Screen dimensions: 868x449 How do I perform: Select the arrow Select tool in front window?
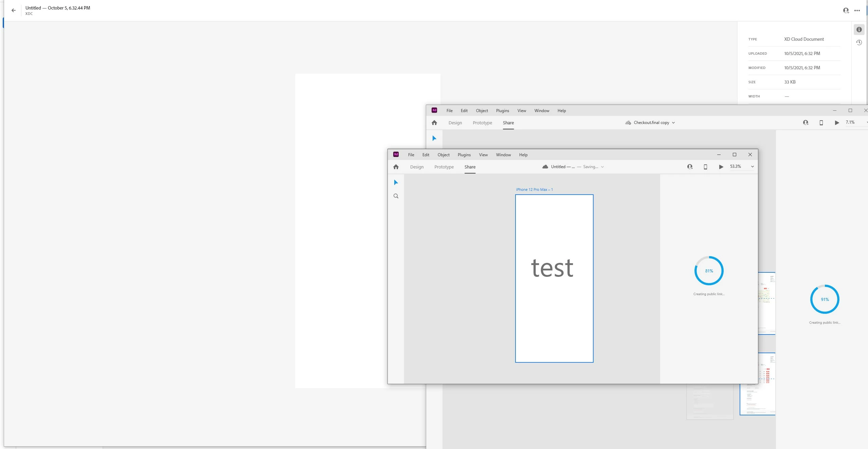click(396, 182)
